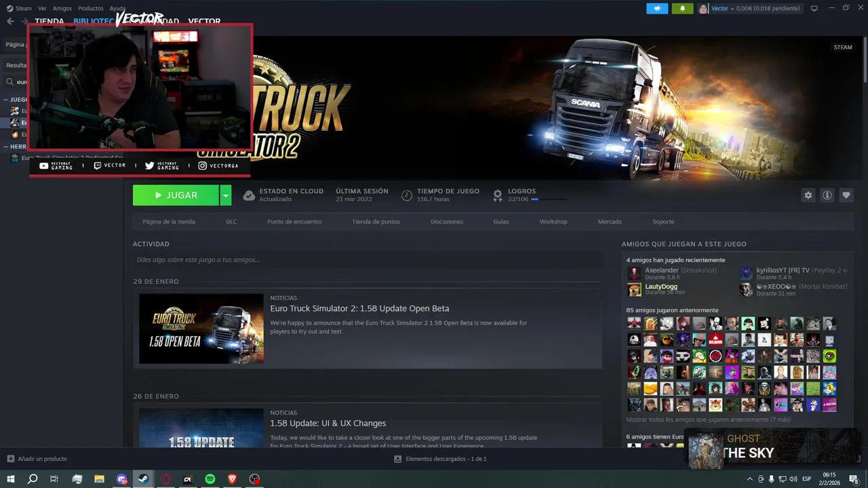Click the achievements progress bar
Image resolution: width=868 pixels, height=488 pixels.
549,199
